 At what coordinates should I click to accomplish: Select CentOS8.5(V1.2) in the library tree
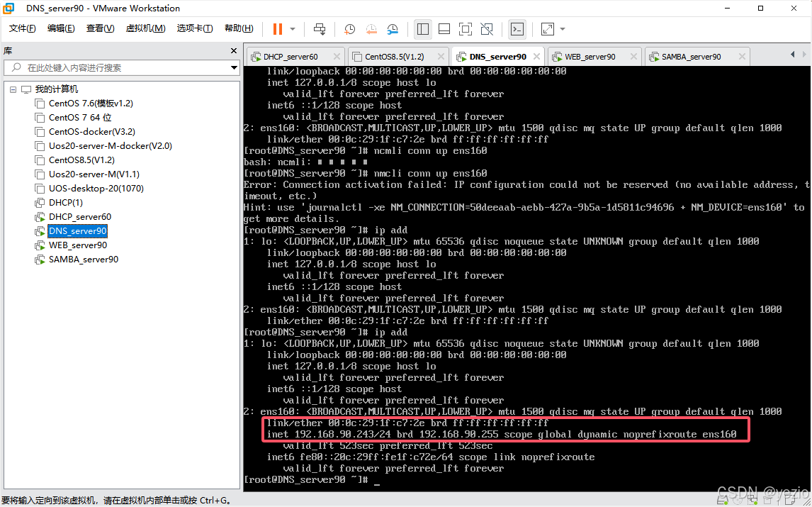tap(81, 160)
